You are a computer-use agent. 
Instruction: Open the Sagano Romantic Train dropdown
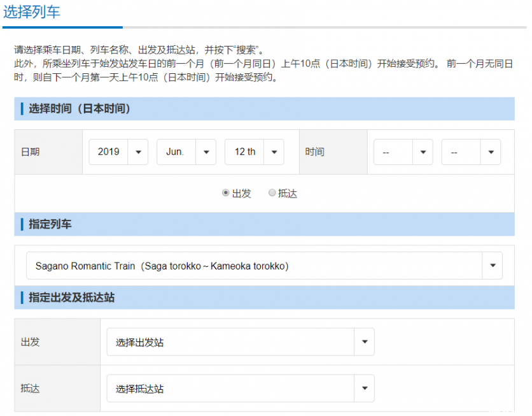[x=264, y=266]
